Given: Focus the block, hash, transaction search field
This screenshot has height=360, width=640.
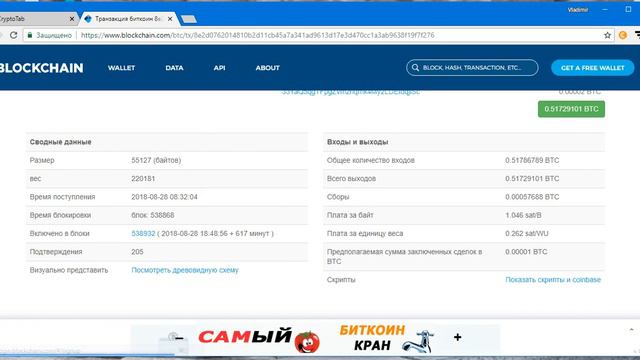Looking at the screenshot, I should tap(472, 68).
